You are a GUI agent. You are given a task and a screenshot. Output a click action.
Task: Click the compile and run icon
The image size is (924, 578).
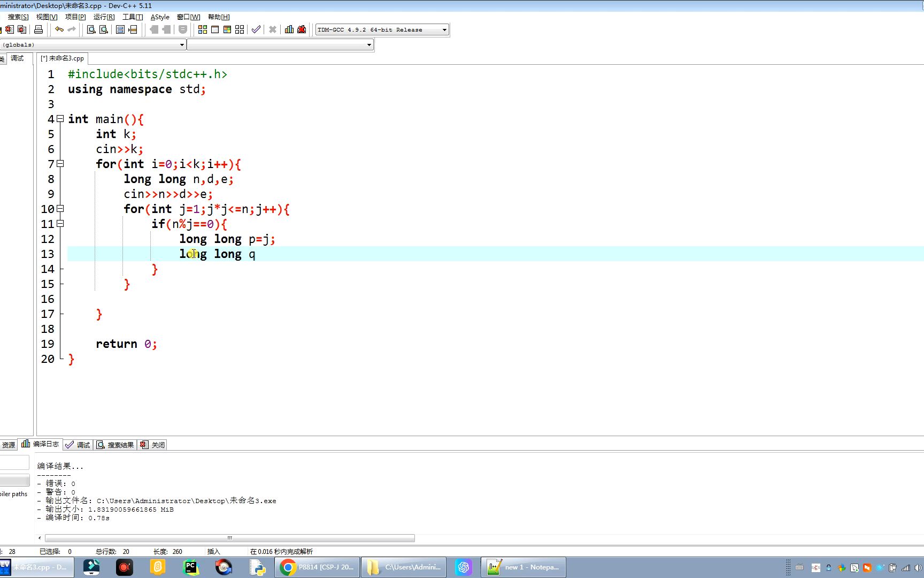227,29
